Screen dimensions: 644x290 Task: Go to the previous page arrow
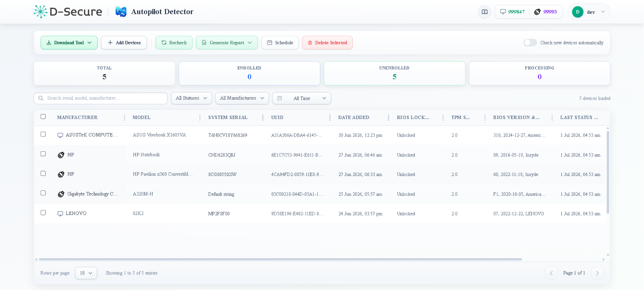click(551, 273)
